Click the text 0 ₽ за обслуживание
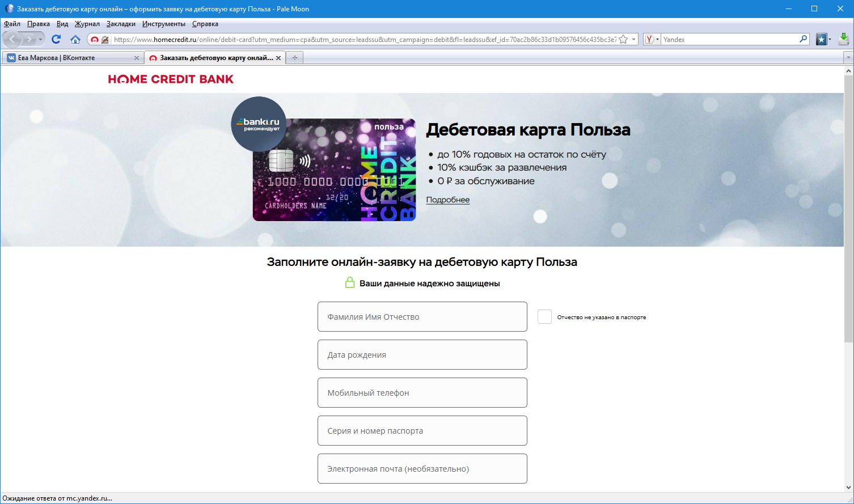The height and width of the screenshot is (504, 854). [x=486, y=181]
